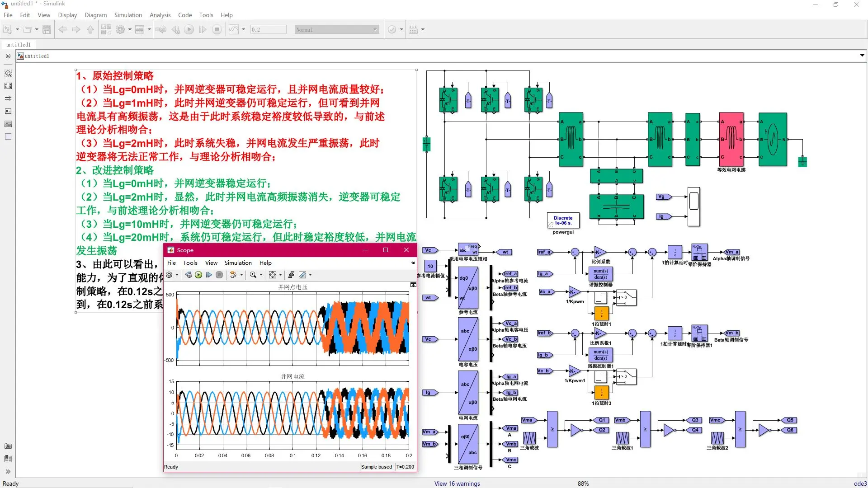Navigate forward in the model toolbar

coord(76,30)
